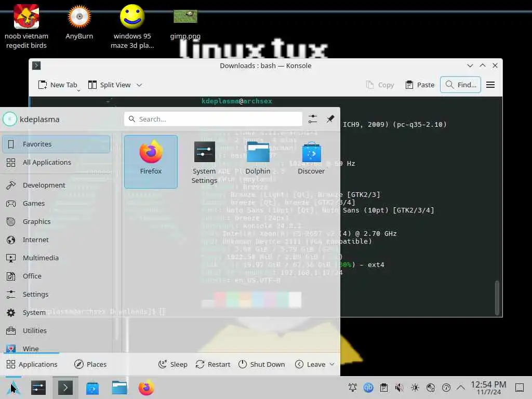The width and height of the screenshot is (532, 399).
Task: Open the Wine category
Action: coord(56,348)
